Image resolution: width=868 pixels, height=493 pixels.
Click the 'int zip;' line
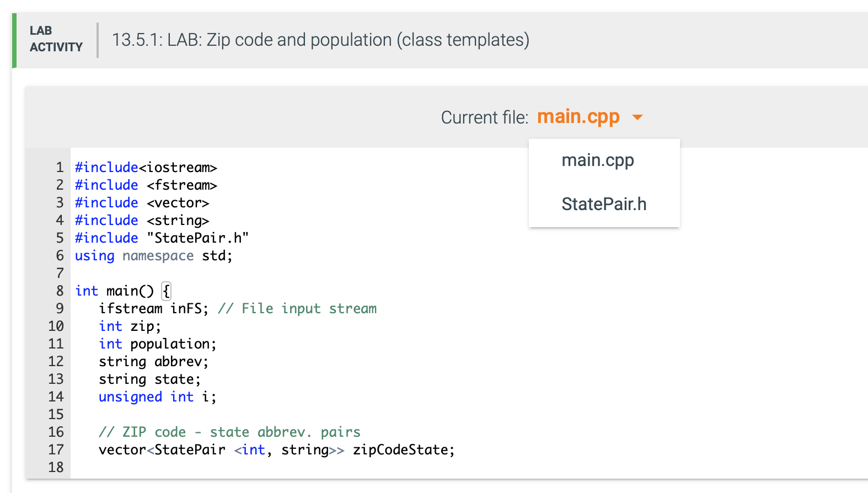[130, 326]
